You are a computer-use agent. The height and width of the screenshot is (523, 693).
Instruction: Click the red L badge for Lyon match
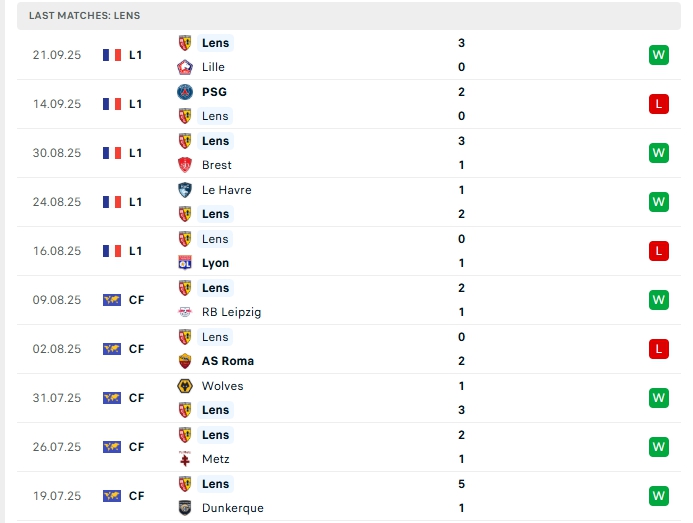658,251
